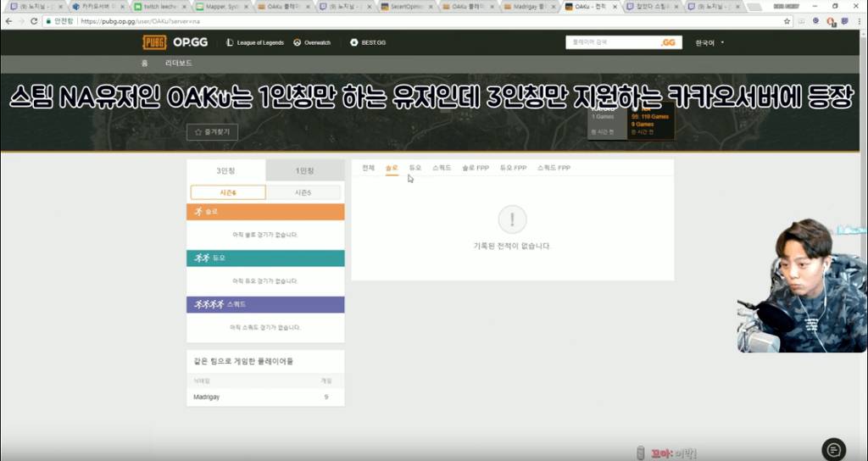Open the Overwatch site link
The width and height of the screenshot is (868, 461).
tap(312, 42)
